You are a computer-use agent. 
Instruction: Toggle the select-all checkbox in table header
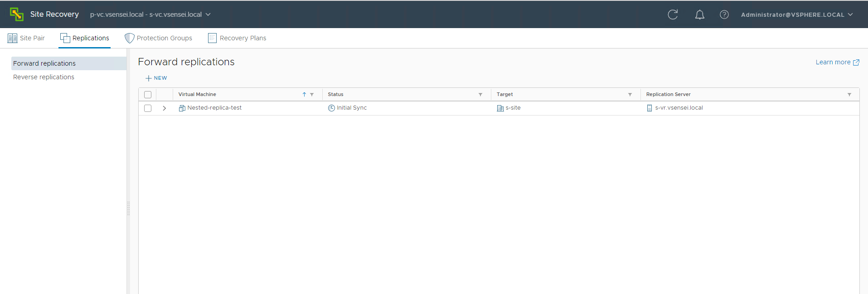click(148, 95)
